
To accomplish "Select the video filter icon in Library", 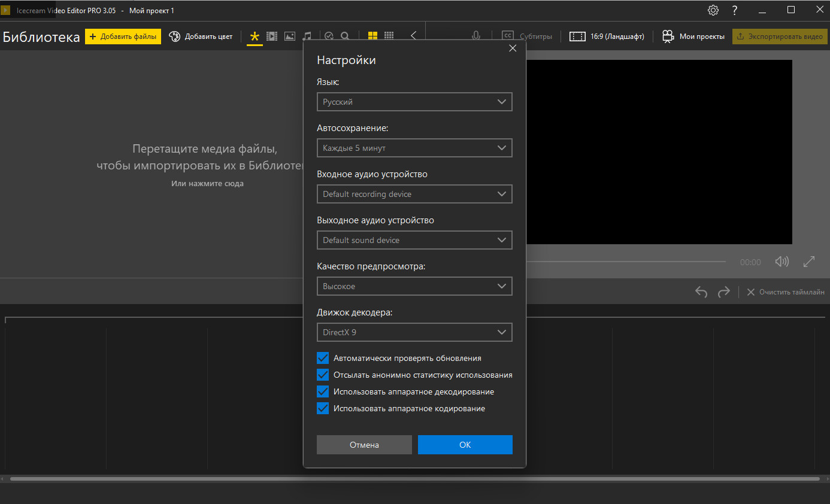I will click(272, 37).
